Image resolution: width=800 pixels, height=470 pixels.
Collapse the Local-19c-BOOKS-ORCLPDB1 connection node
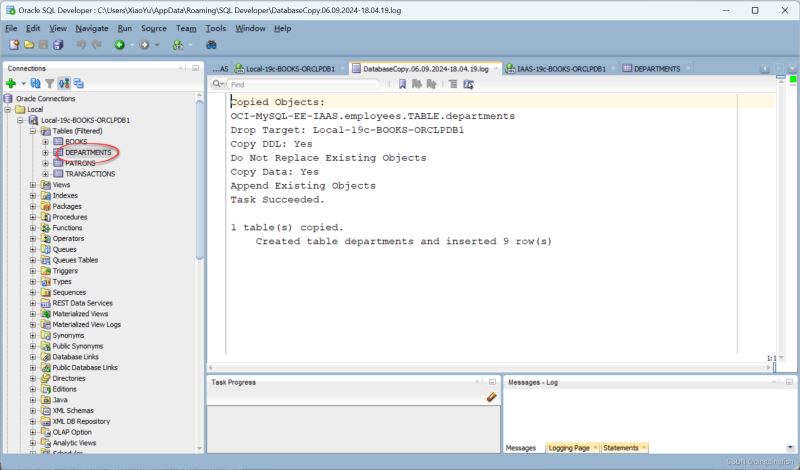20,120
